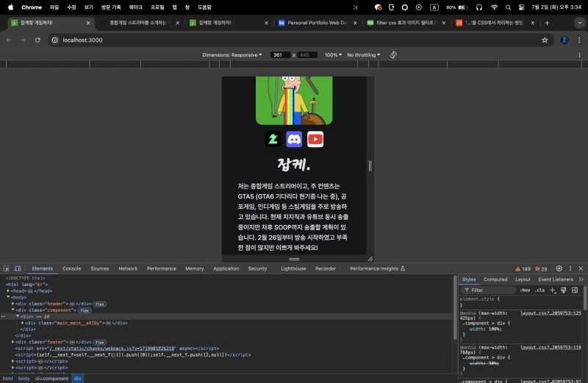
Task: Click the green Chzzk Z icon
Action: (x=273, y=138)
